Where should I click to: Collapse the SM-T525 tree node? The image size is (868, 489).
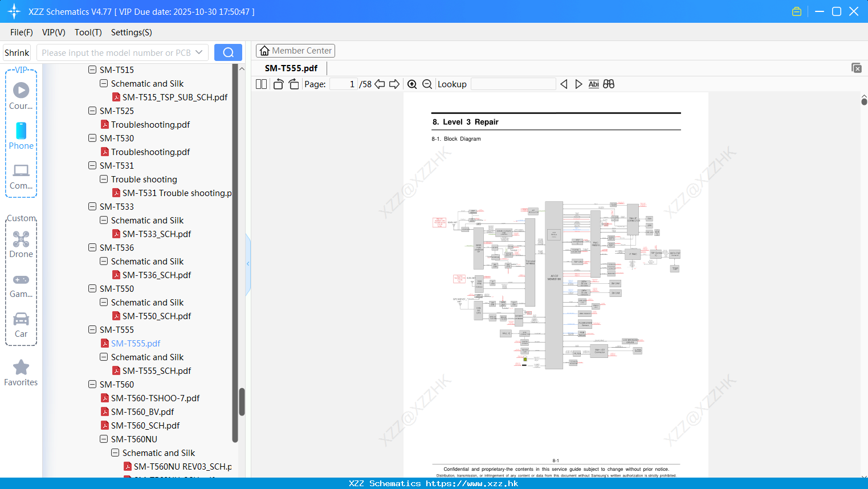[92, 111]
